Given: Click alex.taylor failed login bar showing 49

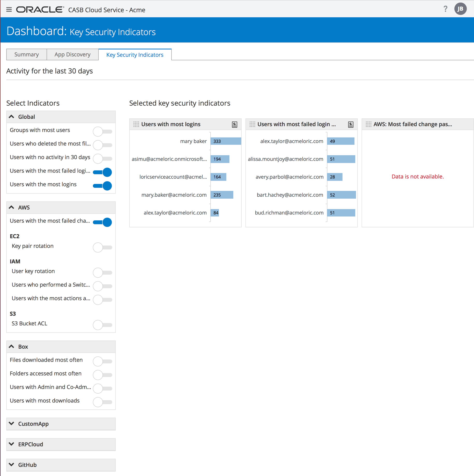Looking at the screenshot, I should coord(340,141).
